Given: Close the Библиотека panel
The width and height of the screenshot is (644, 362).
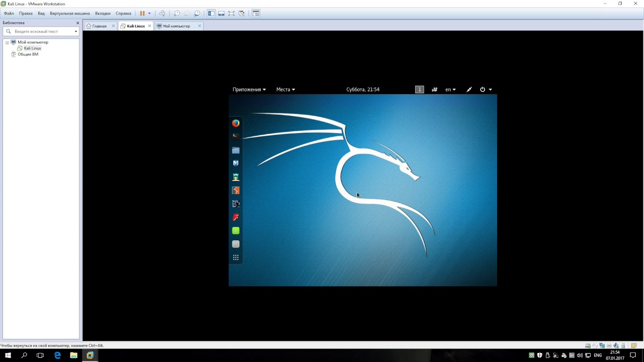Looking at the screenshot, I should 77,23.
